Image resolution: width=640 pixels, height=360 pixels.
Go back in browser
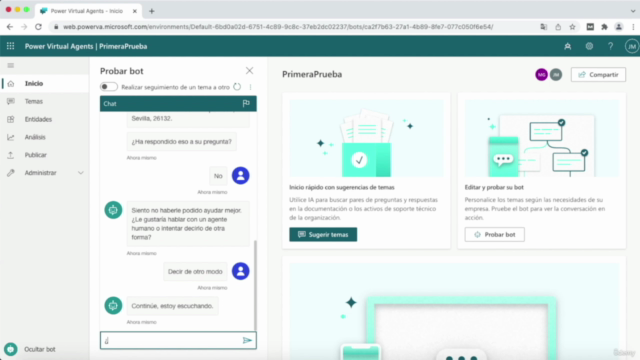(x=10, y=27)
